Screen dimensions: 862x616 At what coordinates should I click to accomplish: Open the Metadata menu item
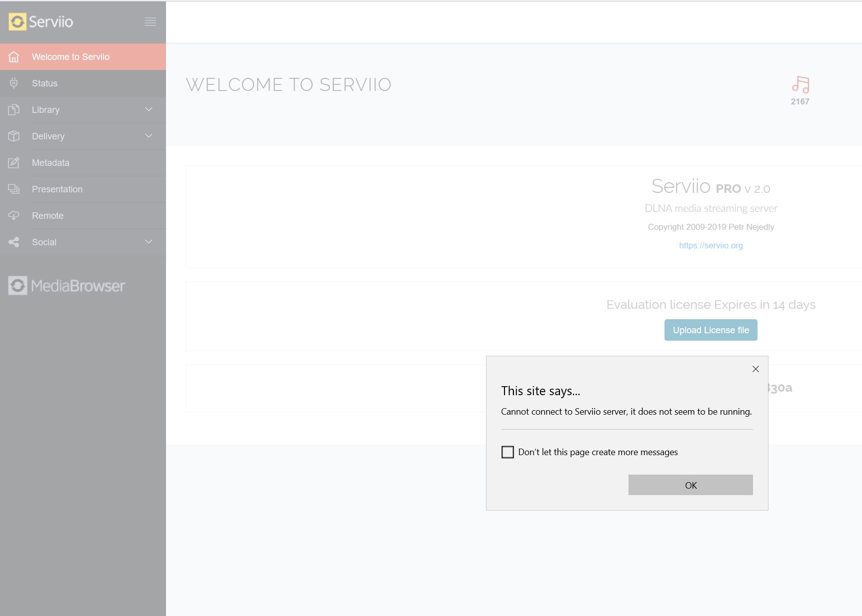[x=83, y=163]
